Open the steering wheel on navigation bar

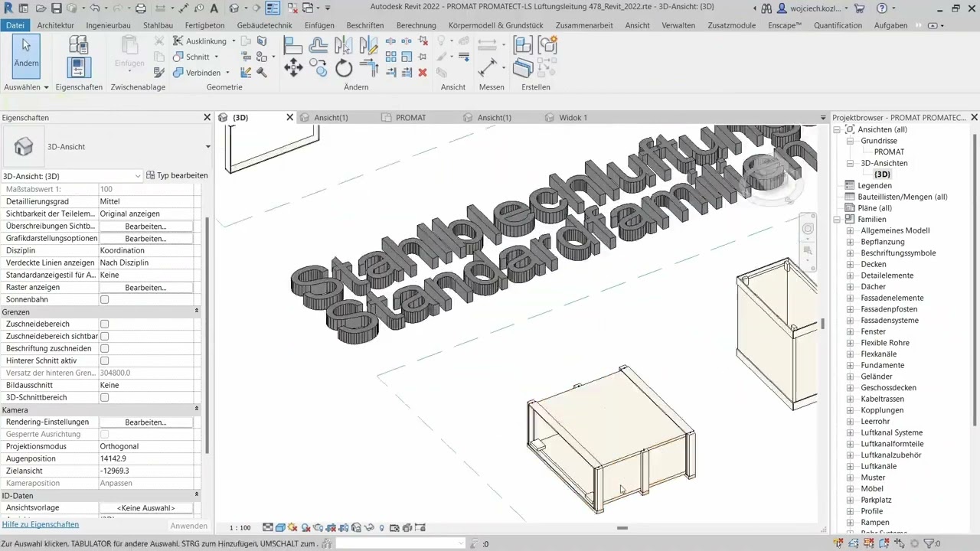[x=808, y=229]
